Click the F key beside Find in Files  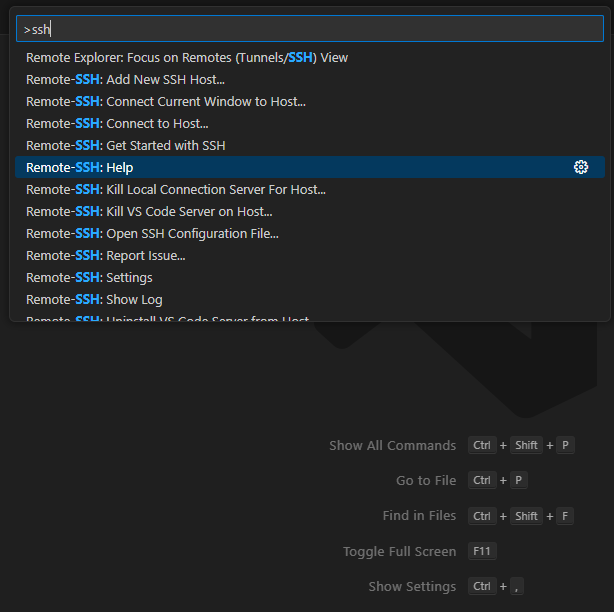[x=565, y=516]
